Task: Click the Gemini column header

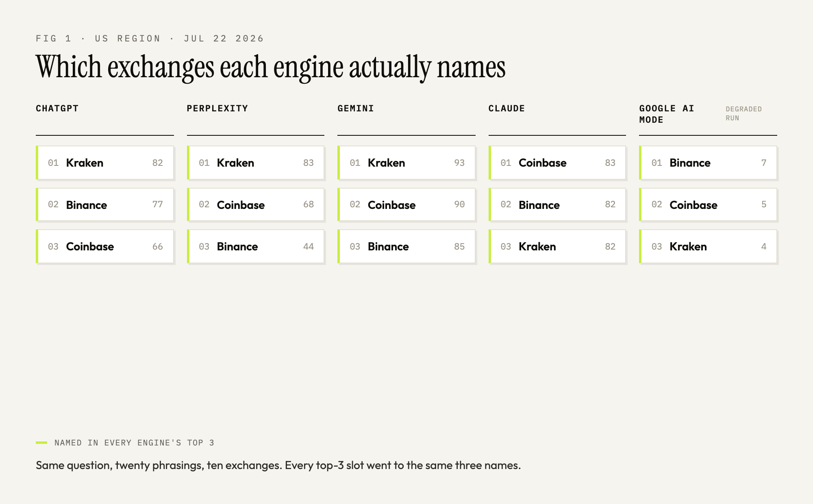Action: click(356, 109)
